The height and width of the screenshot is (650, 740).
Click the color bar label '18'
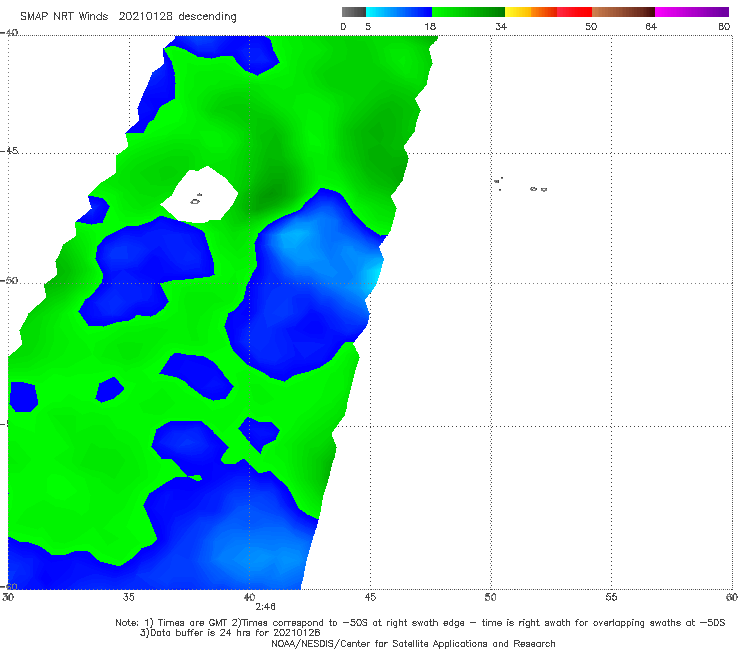[x=430, y=27]
